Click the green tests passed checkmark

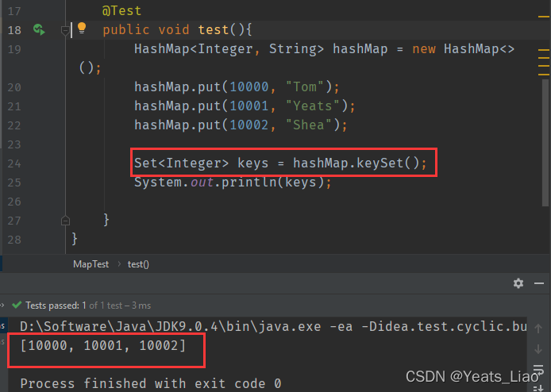pos(17,305)
